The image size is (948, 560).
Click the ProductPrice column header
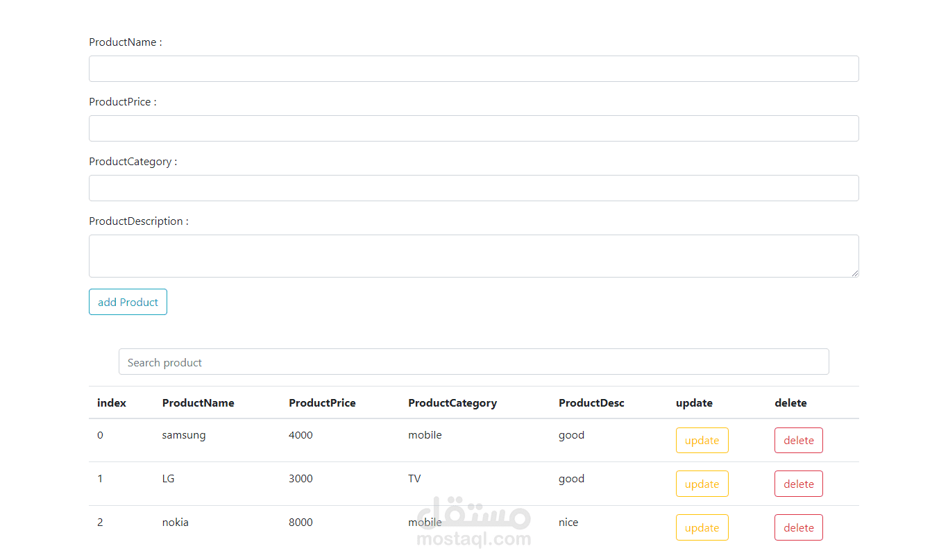pyautogui.click(x=322, y=402)
